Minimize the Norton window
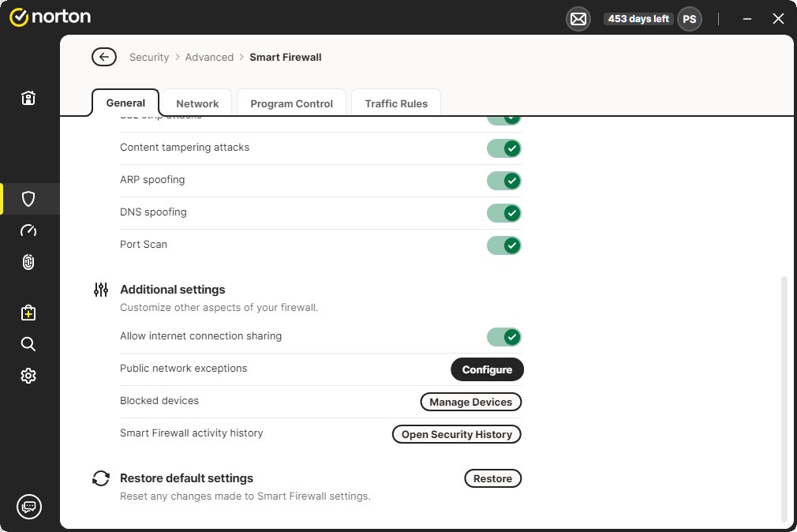Image resolution: width=797 pixels, height=532 pixels. coord(747,19)
